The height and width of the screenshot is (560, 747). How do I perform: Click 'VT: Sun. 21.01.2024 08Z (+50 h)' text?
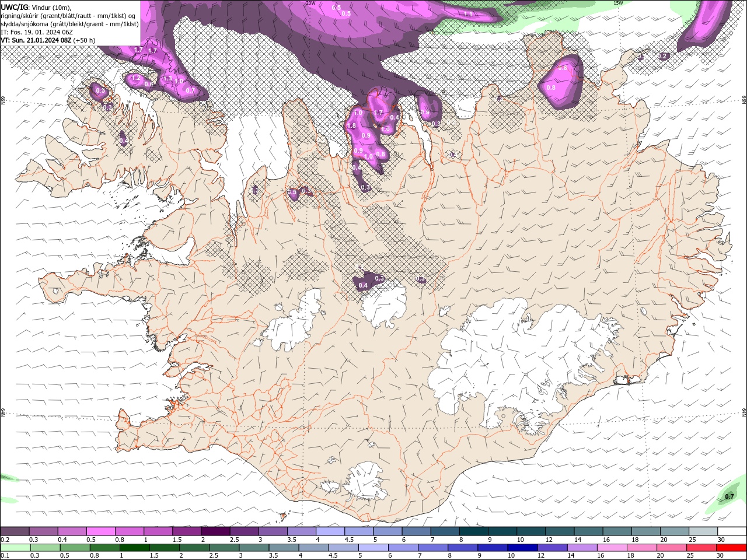coord(48,40)
